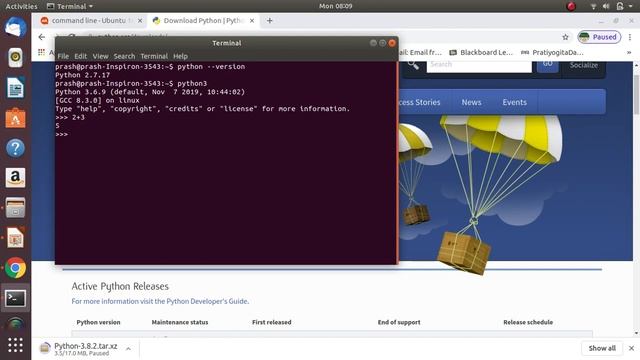Screen dimensions: 640x360
Task: Show all applications grid
Action: (16, 345)
